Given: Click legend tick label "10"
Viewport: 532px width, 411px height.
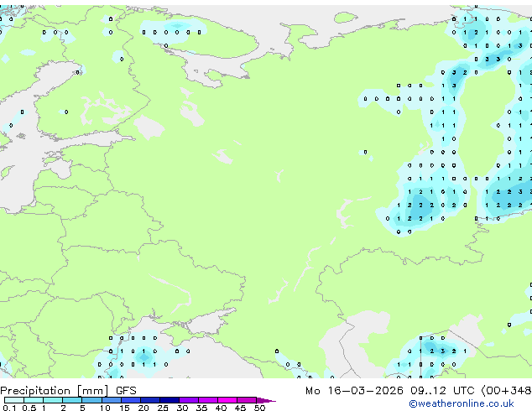Looking at the screenshot, I should click(x=105, y=408).
